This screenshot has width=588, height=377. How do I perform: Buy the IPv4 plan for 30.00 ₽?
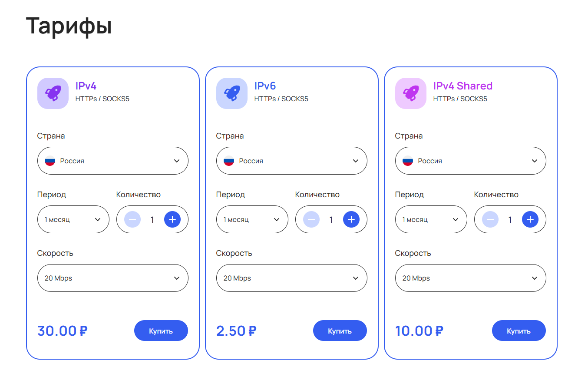coord(161,331)
